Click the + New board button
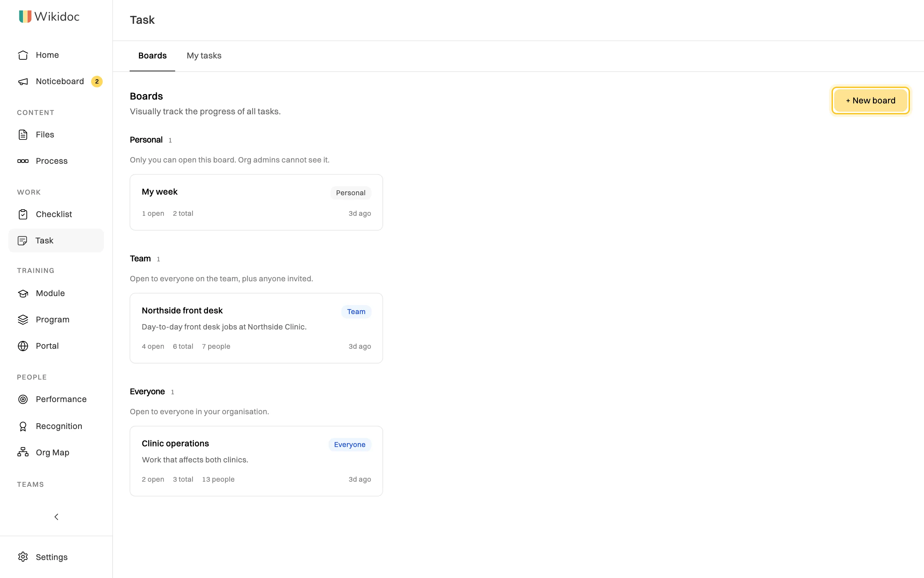This screenshot has height=578, width=924. click(870, 101)
